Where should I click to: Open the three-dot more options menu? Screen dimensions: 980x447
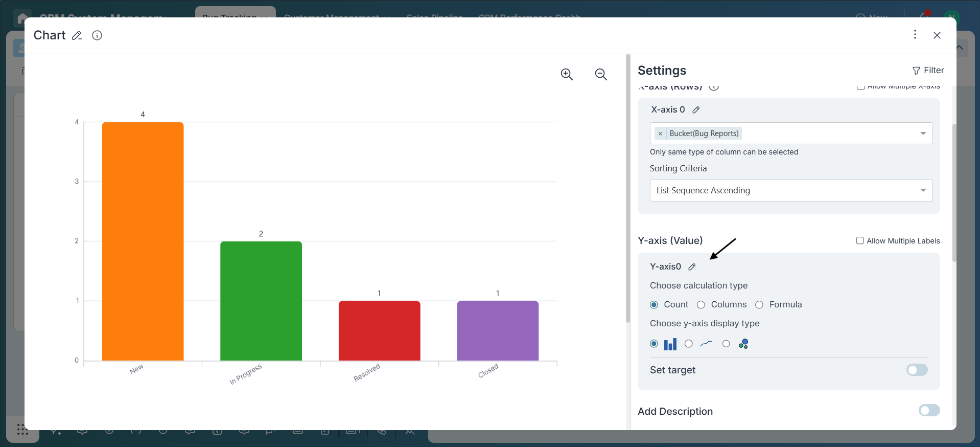pos(915,34)
